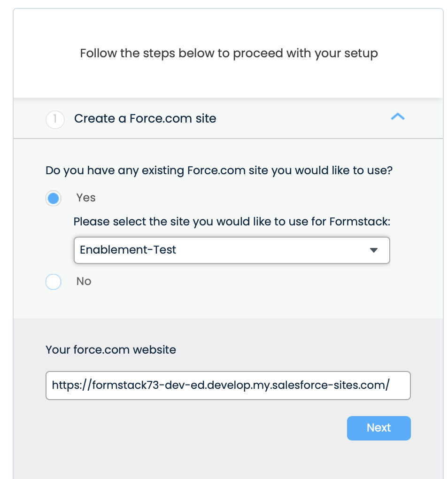Image resolution: width=448 pixels, height=479 pixels.
Task: Click the step 1 number circle
Action: (x=55, y=119)
